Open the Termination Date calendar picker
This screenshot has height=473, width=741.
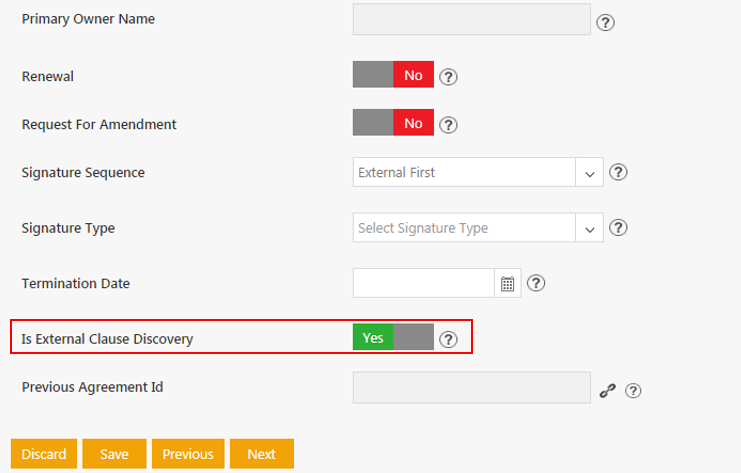point(508,284)
